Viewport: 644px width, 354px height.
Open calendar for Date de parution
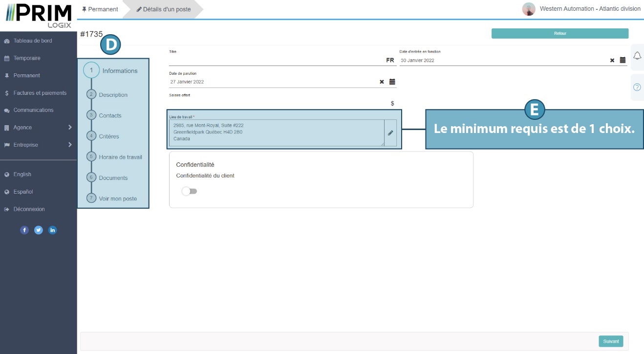[392, 82]
